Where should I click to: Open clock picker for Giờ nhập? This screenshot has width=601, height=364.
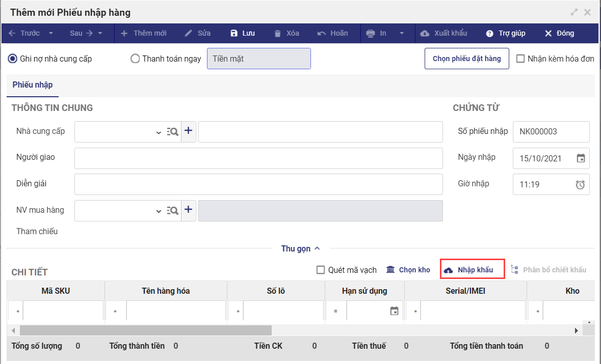click(x=580, y=185)
